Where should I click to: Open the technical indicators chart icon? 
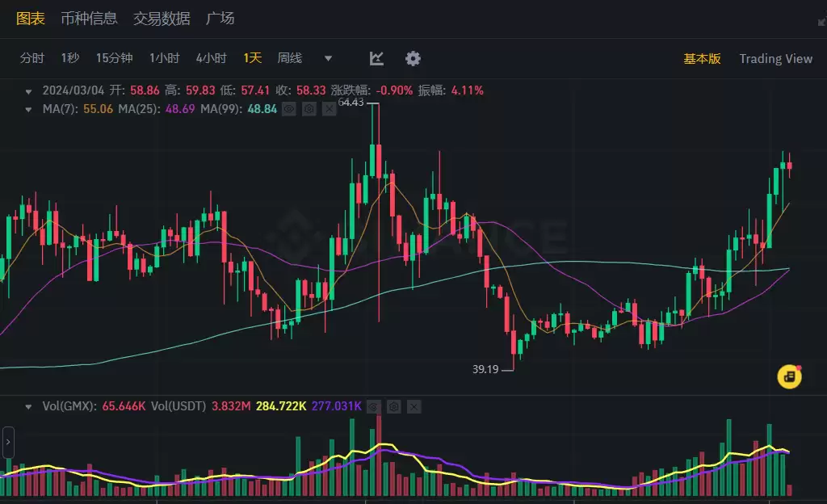[x=376, y=58]
